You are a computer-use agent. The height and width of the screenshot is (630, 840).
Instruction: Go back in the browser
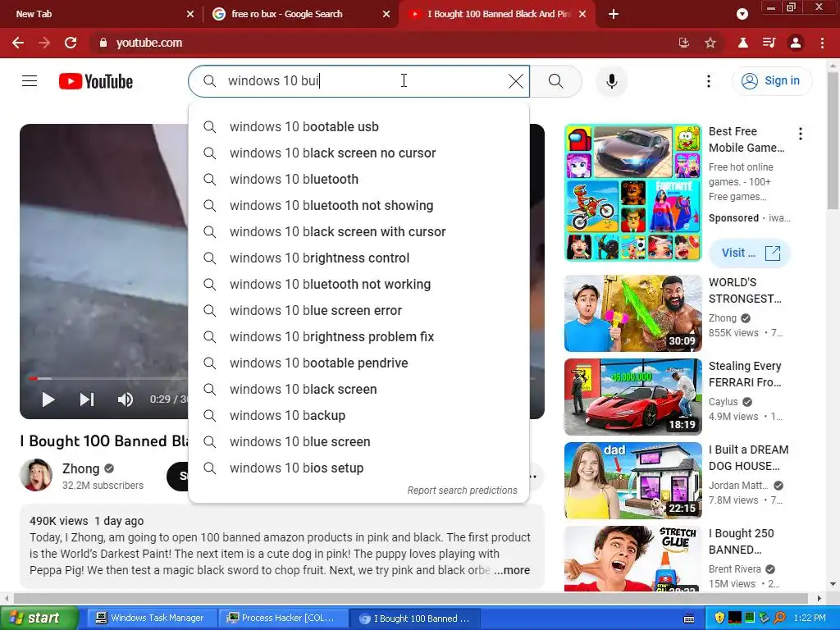(x=18, y=43)
